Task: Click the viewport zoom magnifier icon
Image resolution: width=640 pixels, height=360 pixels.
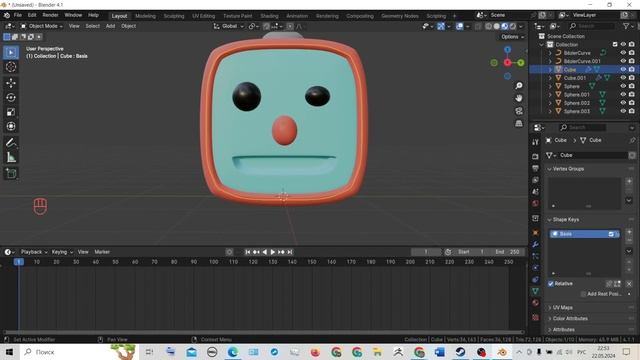Action: 519,86
